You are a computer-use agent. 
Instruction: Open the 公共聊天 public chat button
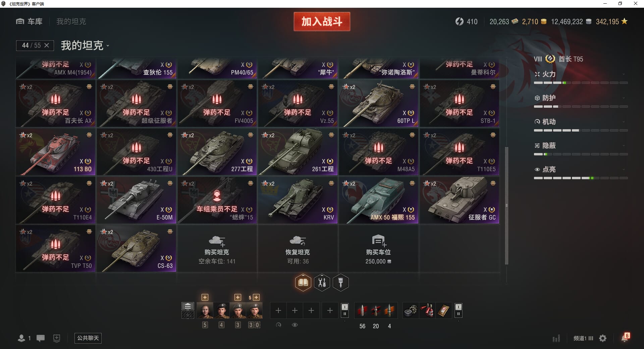tap(88, 338)
